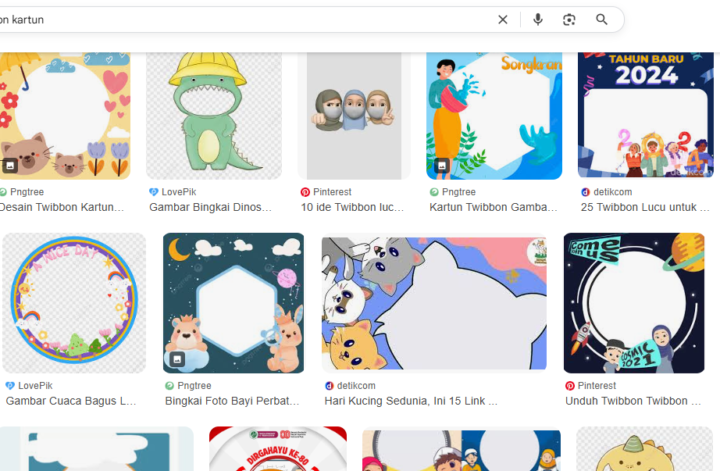Click the detikcom icon beside '25 Twibbon Lucu'
This screenshot has width=720, height=471.
point(585,191)
